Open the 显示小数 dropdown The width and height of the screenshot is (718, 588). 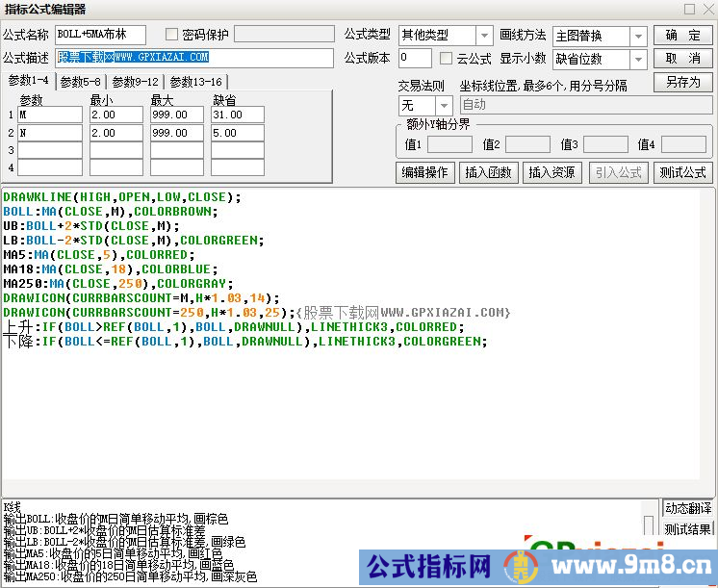pyautogui.click(x=638, y=59)
